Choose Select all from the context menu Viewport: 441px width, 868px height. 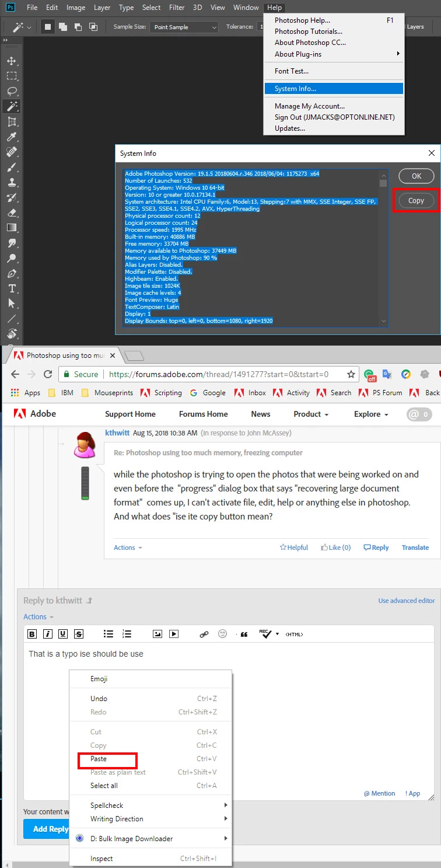coord(150,786)
